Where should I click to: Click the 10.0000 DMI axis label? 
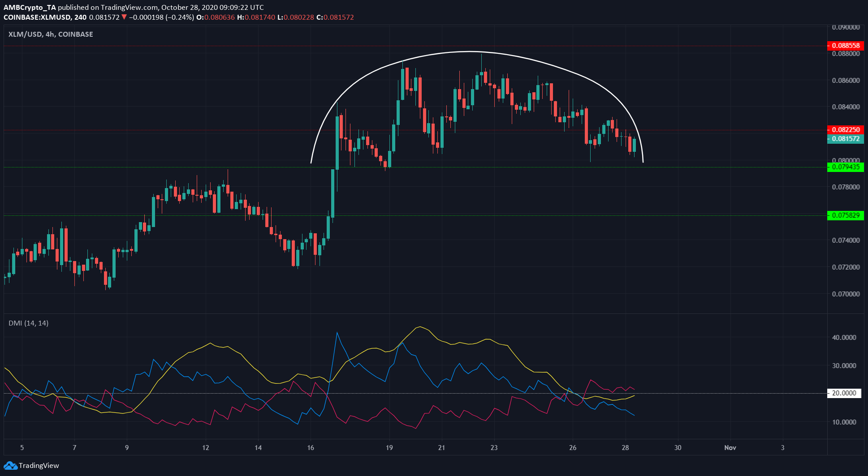844,422
